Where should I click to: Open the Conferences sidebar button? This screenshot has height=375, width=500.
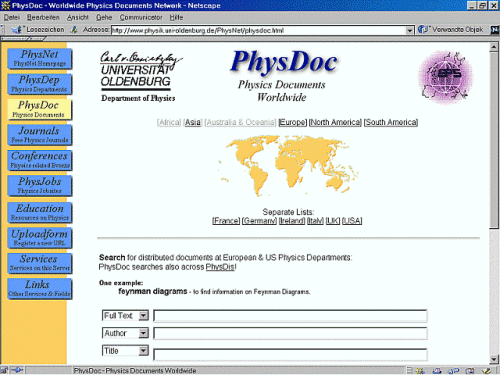click(x=40, y=160)
